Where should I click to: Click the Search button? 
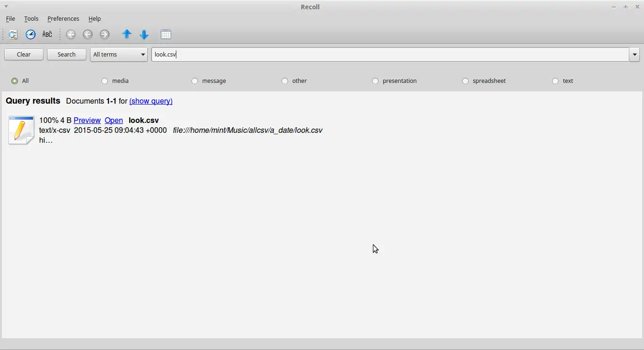[x=66, y=55]
